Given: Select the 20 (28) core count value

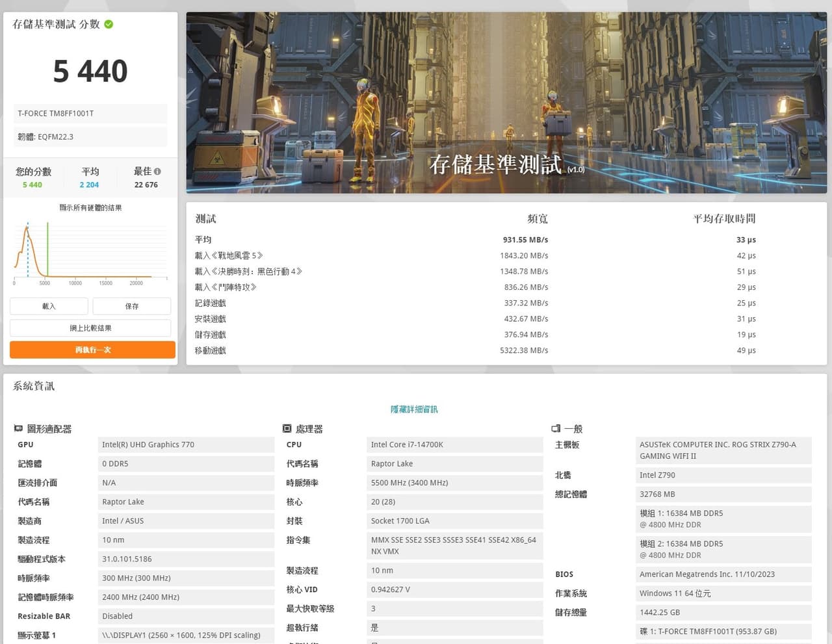Looking at the screenshot, I should tap(455, 502).
